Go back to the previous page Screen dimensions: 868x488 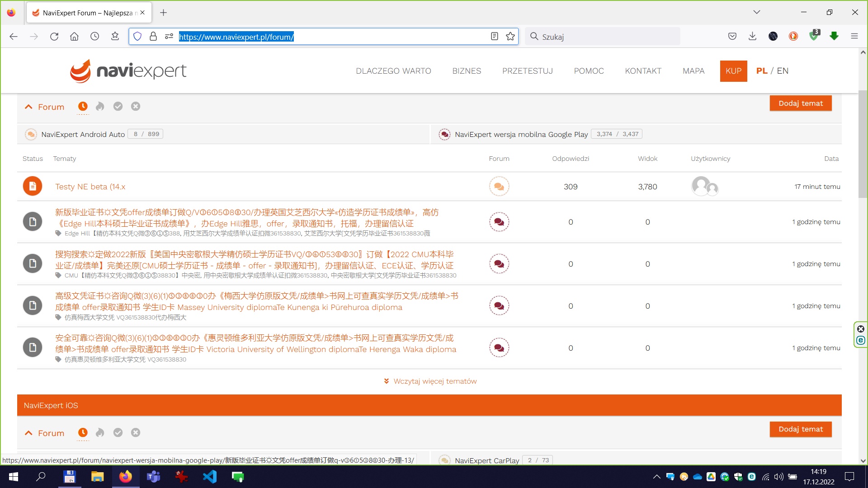click(14, 37)
